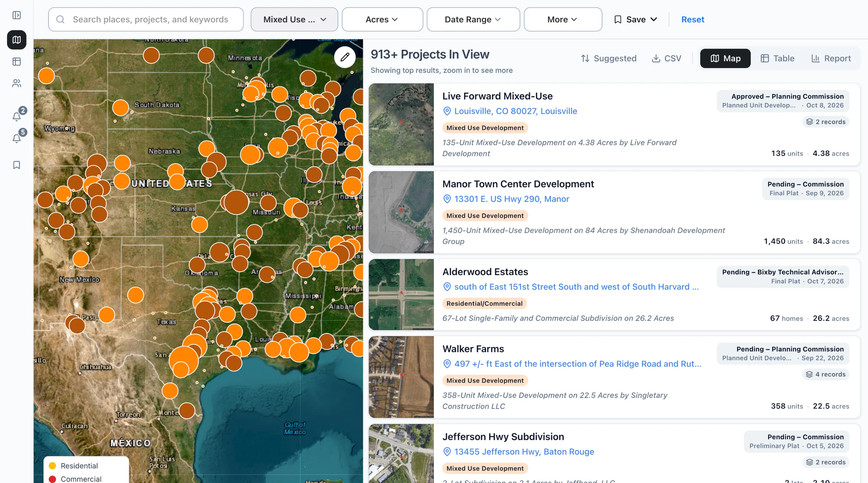This screenshot has width=868, height=483.
Task: Click the 2 records badge on Jefferson Hwy
Action: pyautogui.click(x=826, y=462)
